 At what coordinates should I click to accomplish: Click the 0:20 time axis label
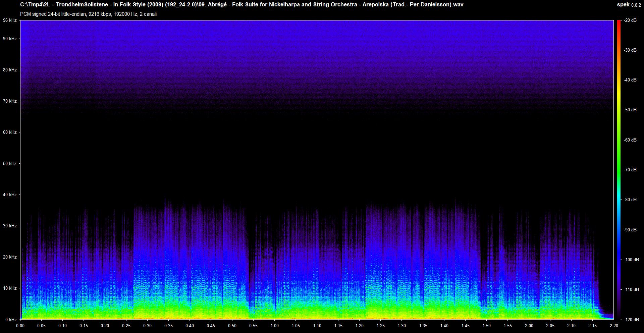pyautogui.click(x=105, y=326)
